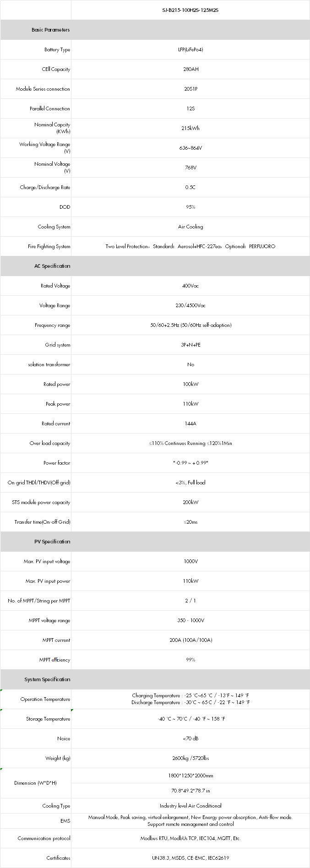This screenshot has width=310, height=868.
Task: Select the MPPT efficiency 99% cell
Action: [x=190, y=660]
